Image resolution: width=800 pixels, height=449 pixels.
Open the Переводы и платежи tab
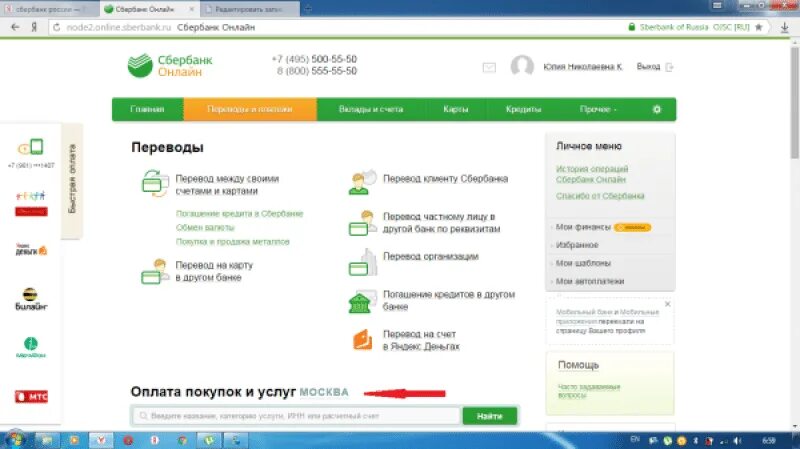pyautogui.click(x=250, y=109)
